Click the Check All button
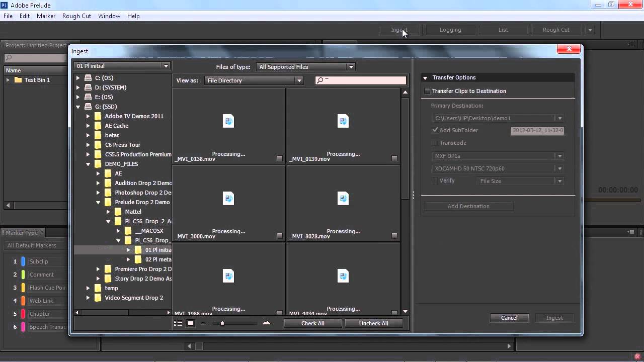This screenshot has height=362, width=644. (313, 323)
